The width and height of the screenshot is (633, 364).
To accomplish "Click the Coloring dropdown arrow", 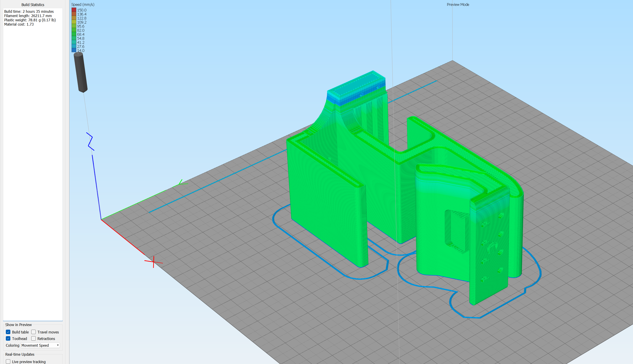I will (x=58, y=345).
